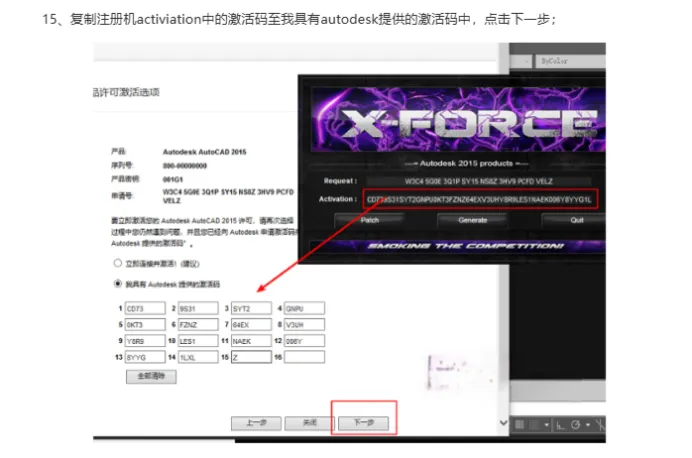
Task: Click activation code field 3 containing SYT2
Action: 251,308
